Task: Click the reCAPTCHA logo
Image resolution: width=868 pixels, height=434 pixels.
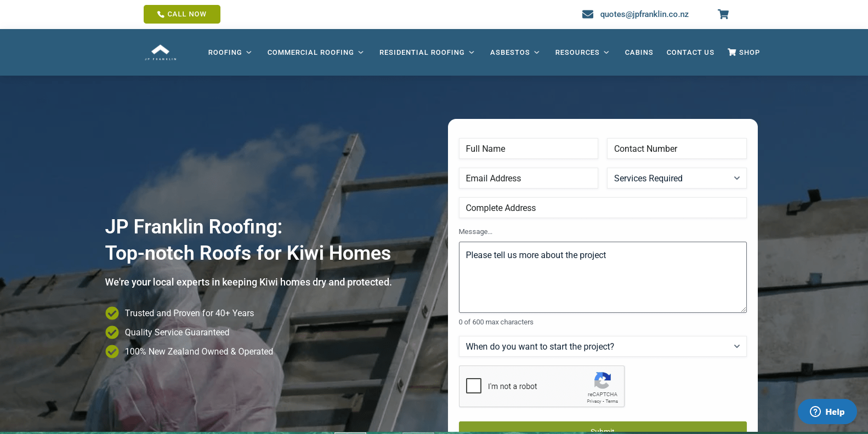Action: (x=603, y=380)
